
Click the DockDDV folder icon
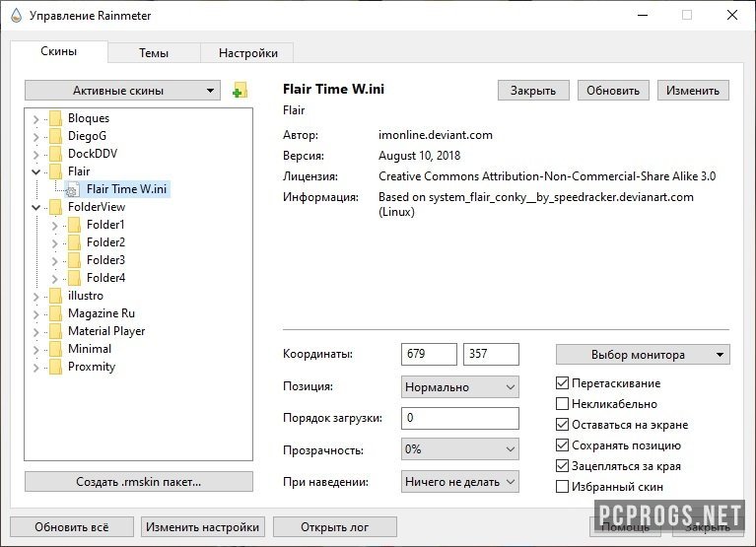tap(56, 154)
